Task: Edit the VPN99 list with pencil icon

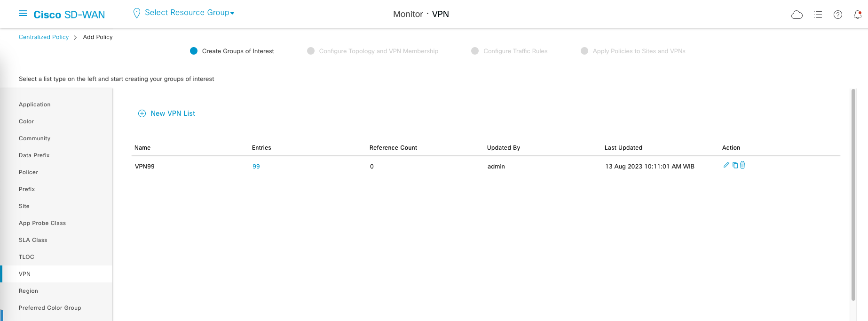Action: (726, 165)
